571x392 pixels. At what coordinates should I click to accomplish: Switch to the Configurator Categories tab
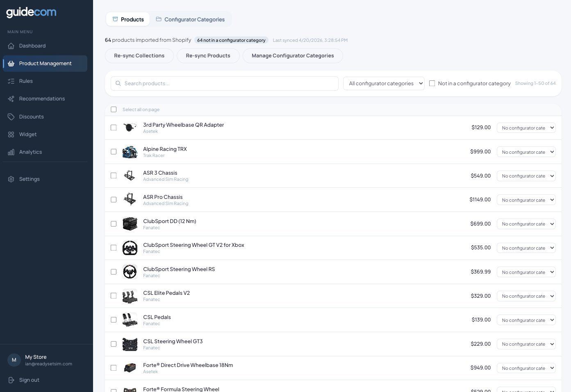[x=191, y=19]
